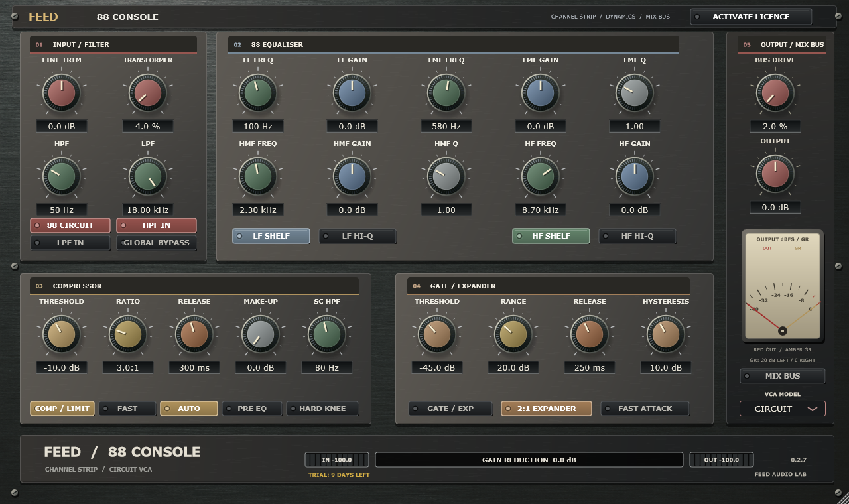The height and width of the screenshot is (504, 849).
Task: Enable FAST ATTACK on the gate
Action: [x=645, y=409]
